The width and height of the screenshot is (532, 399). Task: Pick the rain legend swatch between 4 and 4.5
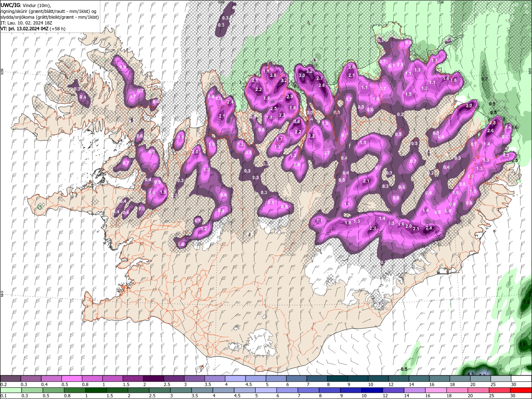point(223,390)
